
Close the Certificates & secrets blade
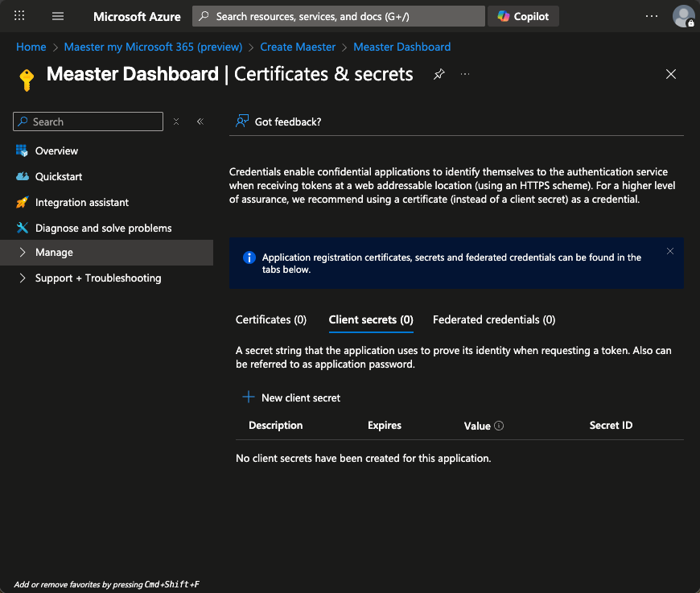point(671,74)
